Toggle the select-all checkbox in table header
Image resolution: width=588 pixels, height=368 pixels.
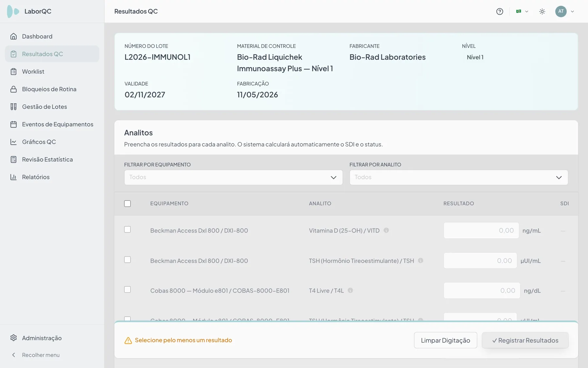click(127, 203)
